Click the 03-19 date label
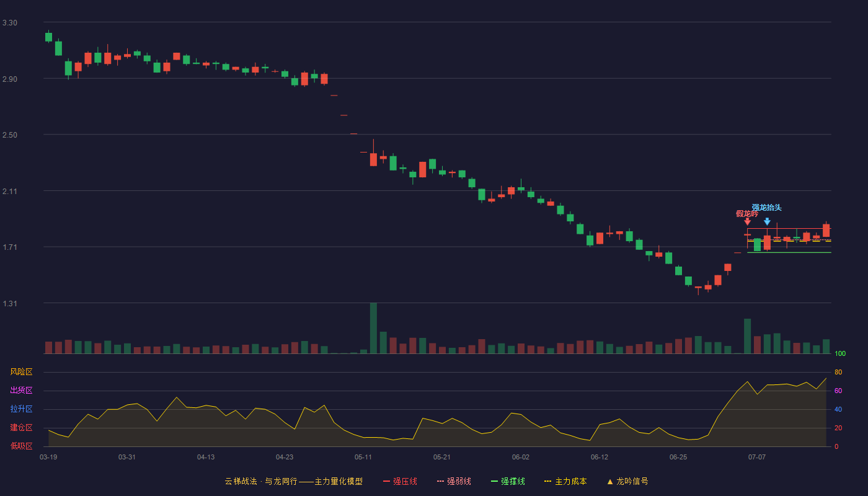868x496 pixels. [x=48, y=457]
